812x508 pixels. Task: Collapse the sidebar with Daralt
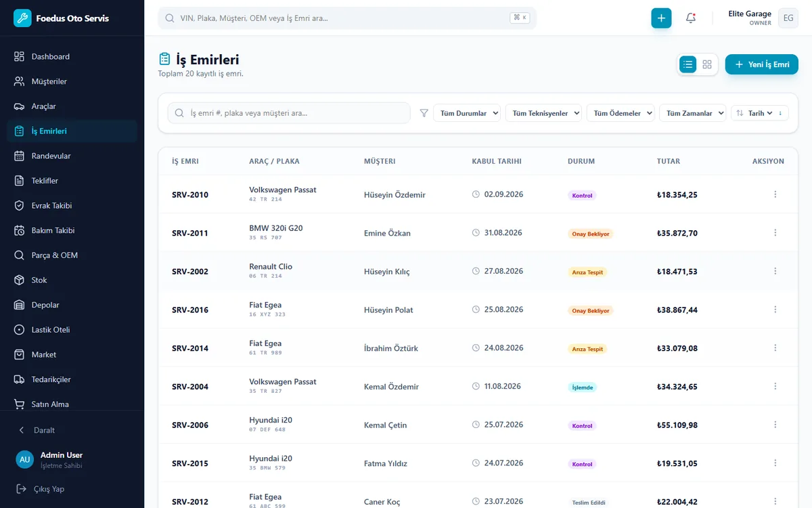pyautogui.click(x=72, y=430)
